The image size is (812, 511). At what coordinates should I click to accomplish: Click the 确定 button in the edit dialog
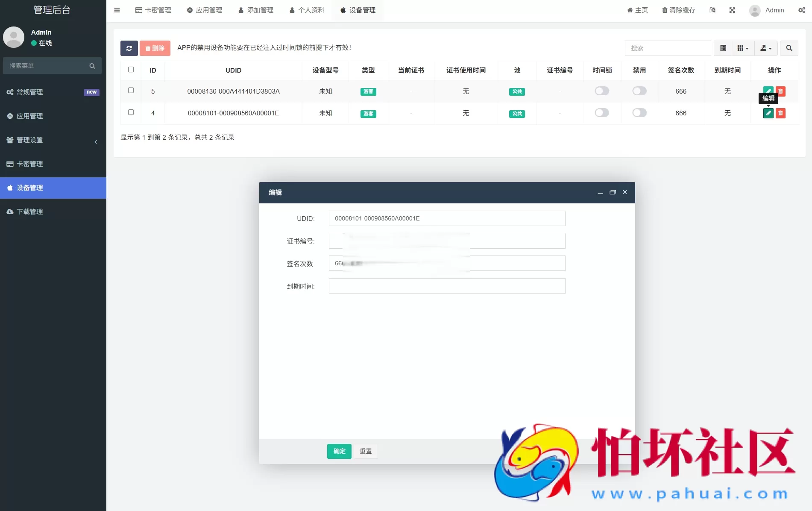(x=339, y=451)
